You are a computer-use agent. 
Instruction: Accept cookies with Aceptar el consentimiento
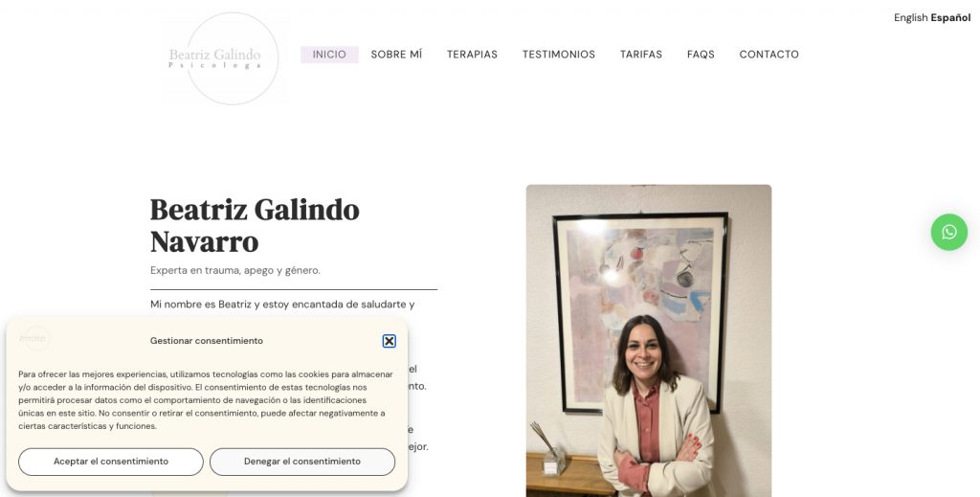click(111, 462)
